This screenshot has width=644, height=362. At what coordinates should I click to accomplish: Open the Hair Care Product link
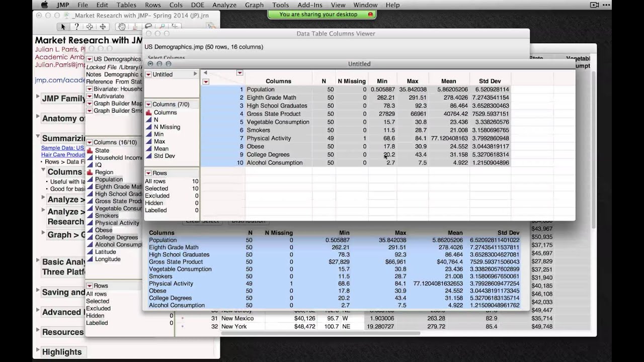63,155
